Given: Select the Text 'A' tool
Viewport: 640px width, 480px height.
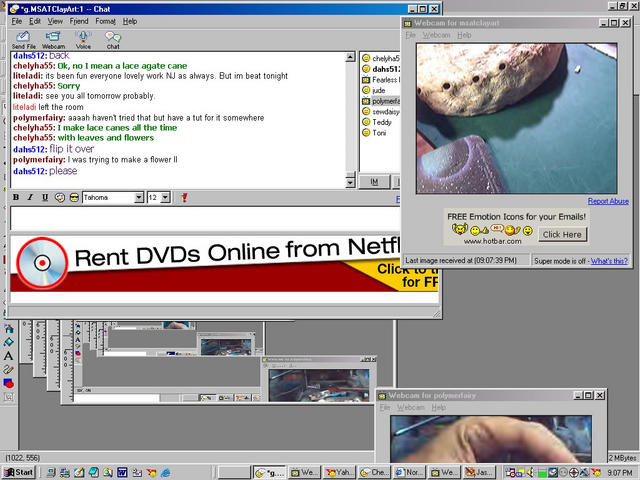Looking at the screenshot, I should click(9, 356).
